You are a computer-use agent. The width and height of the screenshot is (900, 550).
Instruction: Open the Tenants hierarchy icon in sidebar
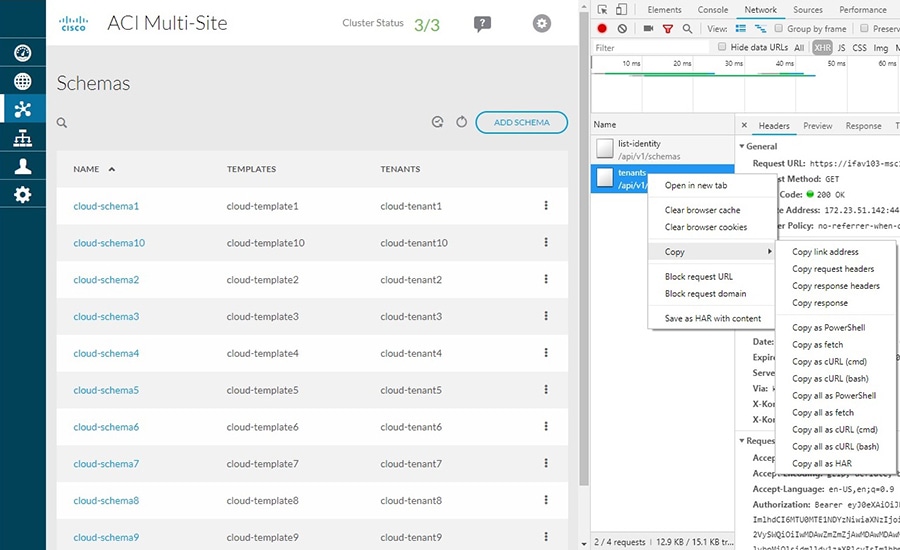click(x=22, y=138)
